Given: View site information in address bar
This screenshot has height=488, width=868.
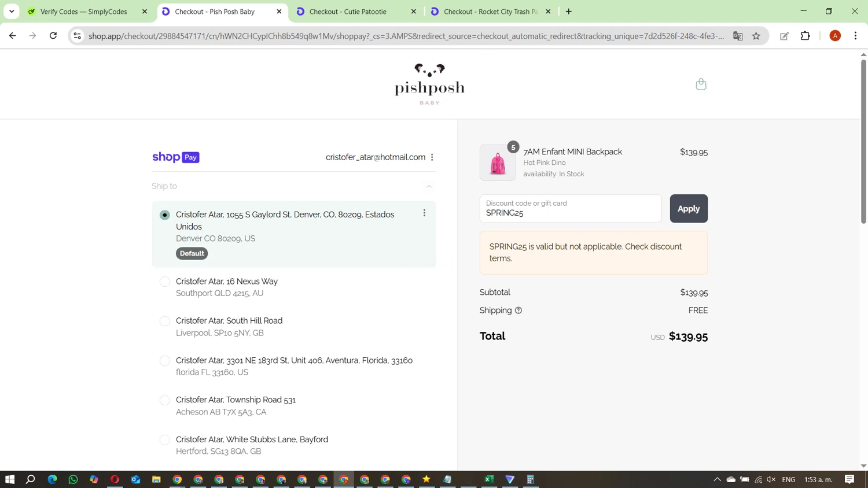Looking at the screenshot, I should point(77,36).
